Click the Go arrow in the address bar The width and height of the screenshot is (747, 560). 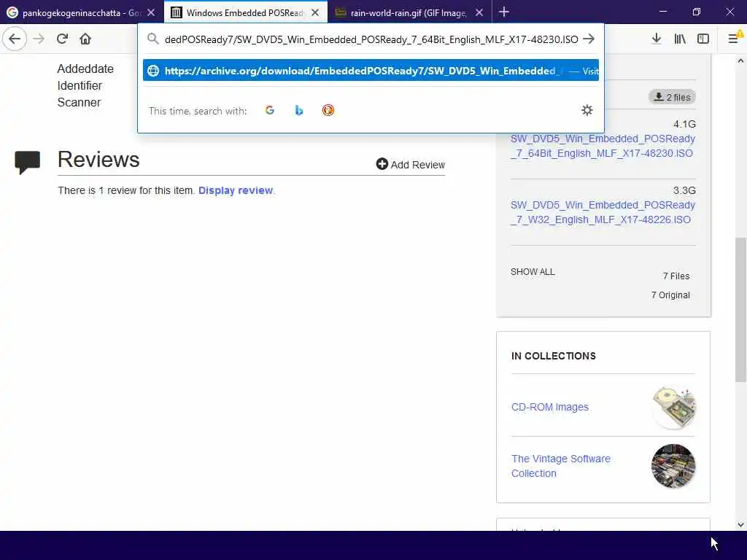tap(589, 39)
